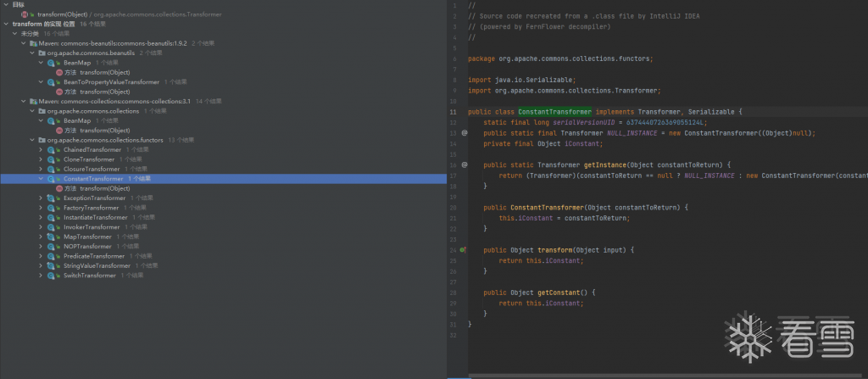Click the class icon next to StringValueTransformer
This screenshot has height=379, width=868.
tap(52, 266)
